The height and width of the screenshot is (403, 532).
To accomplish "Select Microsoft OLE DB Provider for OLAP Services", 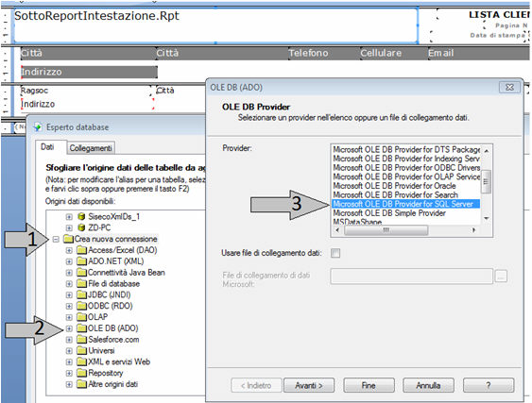I will tap(406, 176).
